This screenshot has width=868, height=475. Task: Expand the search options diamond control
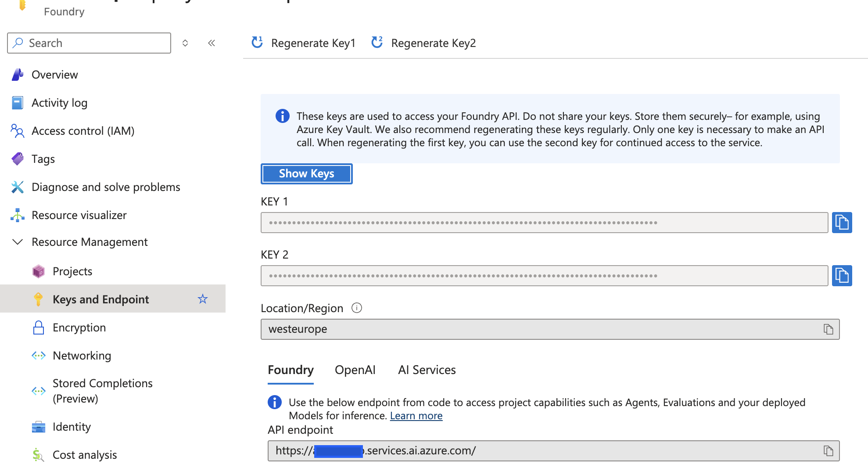185,43
